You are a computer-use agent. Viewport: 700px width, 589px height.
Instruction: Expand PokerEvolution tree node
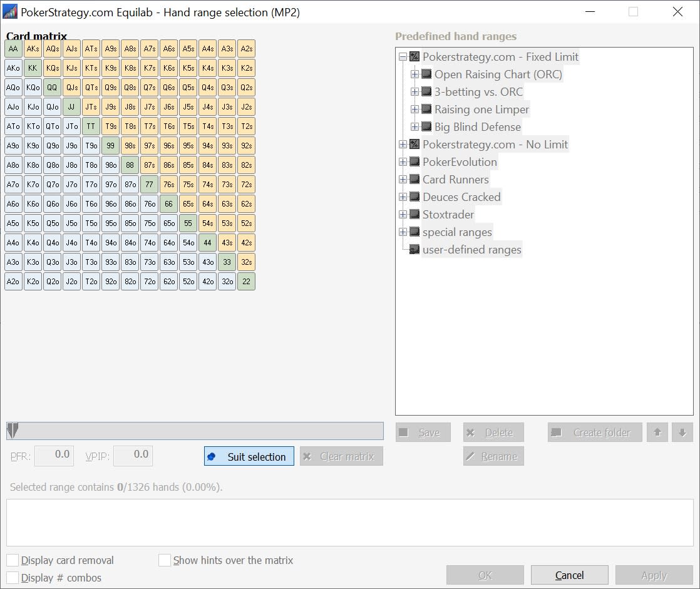[403, 161]
